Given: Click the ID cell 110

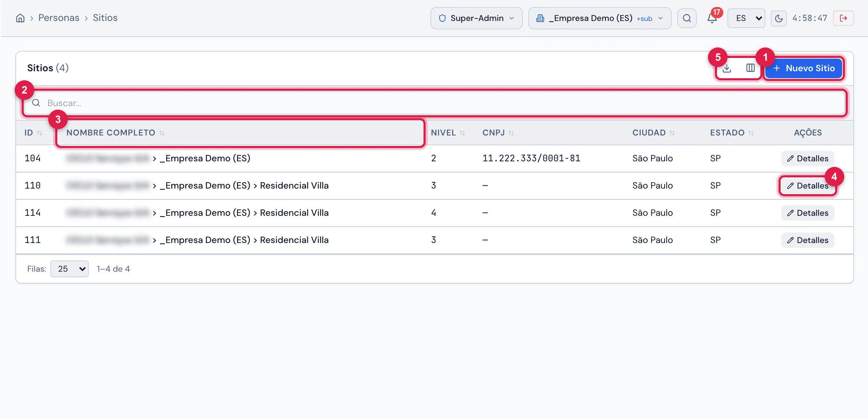Looking at the screenshot, I should [32, 185].
